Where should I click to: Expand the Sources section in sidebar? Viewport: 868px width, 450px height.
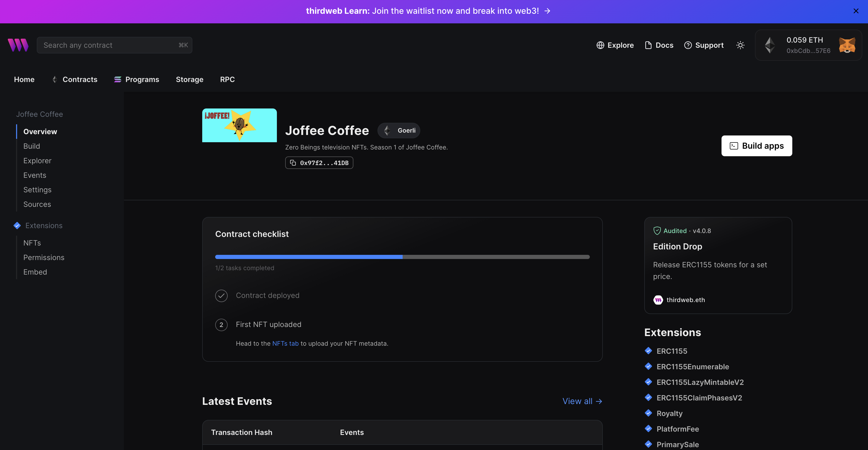[37, 204]
